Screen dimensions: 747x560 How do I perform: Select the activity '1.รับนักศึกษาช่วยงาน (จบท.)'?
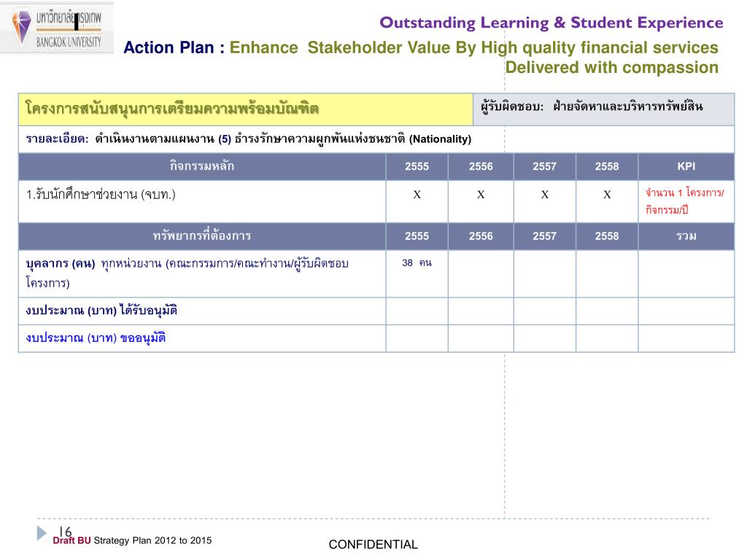[x=101, y=194]
